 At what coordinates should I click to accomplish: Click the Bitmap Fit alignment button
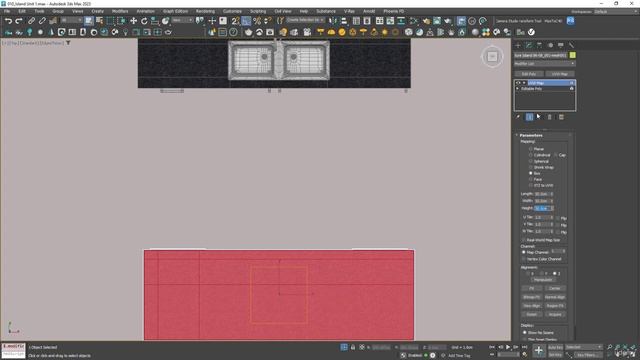[x=531, y=297]
